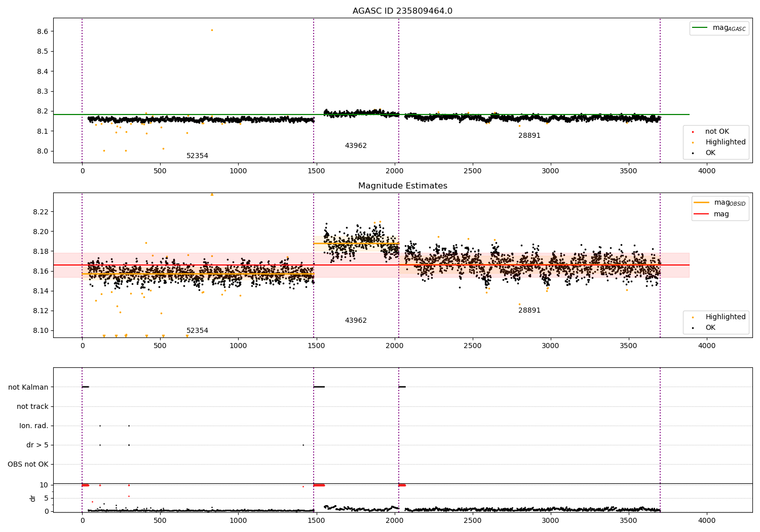This screenshot has height=532, width=760.
Task: Click 'Highlighted' legend entry in Magnitude Estimates plot
Action: coord(726,317)
